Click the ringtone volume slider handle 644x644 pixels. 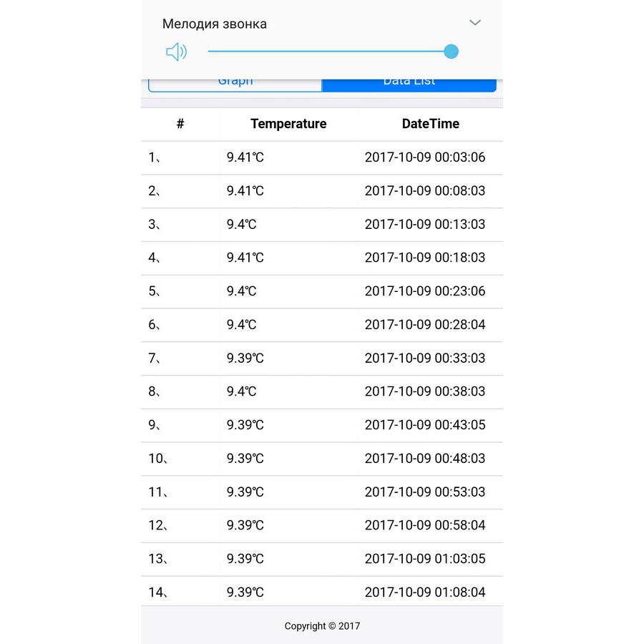[451, 52]
